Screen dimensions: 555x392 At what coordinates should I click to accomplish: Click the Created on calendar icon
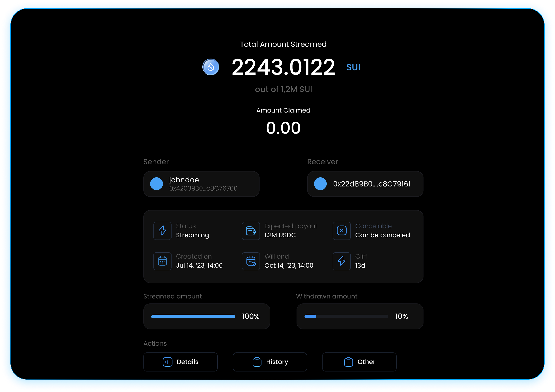[162, 261]
